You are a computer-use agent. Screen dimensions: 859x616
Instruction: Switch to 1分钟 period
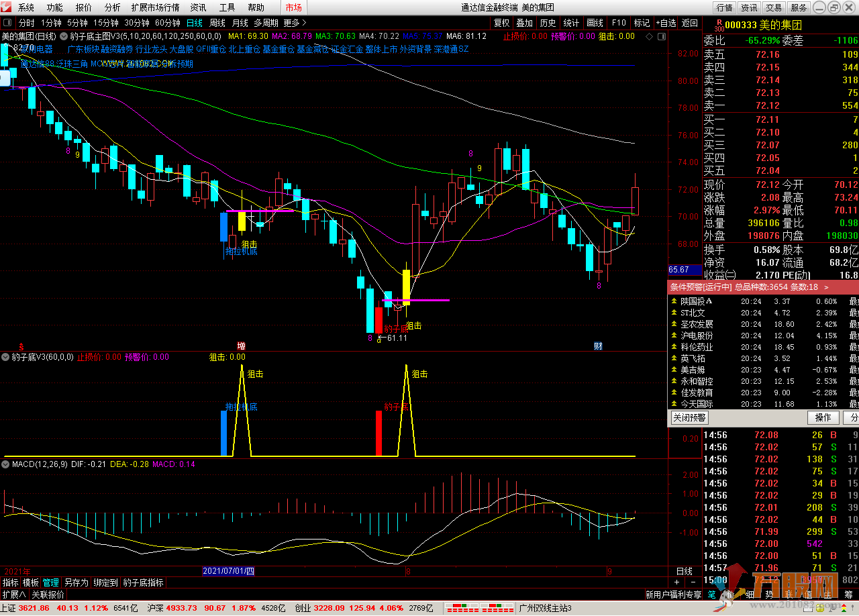52,23
